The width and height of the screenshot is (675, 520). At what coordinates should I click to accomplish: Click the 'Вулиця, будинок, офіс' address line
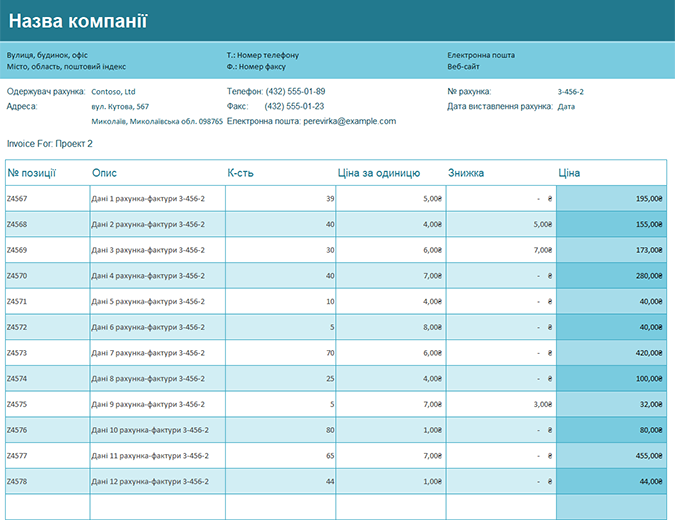[x=47, y=55]
